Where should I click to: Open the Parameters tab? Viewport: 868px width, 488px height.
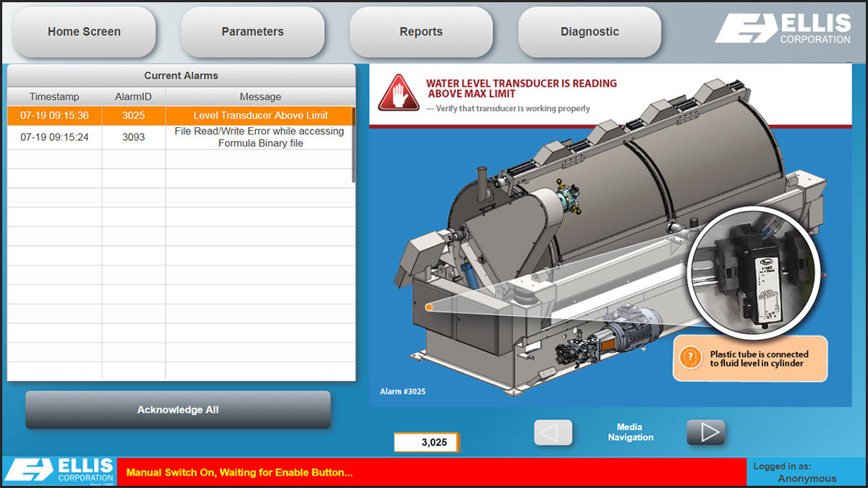pos(252,32)
